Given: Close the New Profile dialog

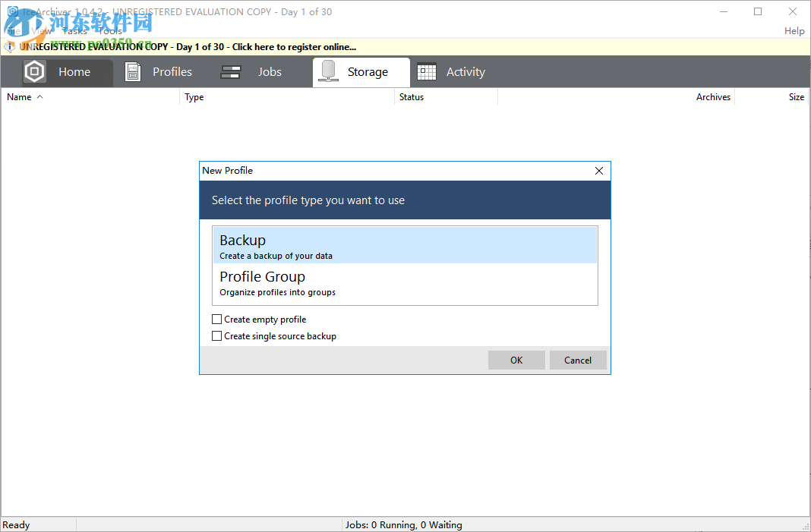Looking at the screenshot, I should coord(599,171).
